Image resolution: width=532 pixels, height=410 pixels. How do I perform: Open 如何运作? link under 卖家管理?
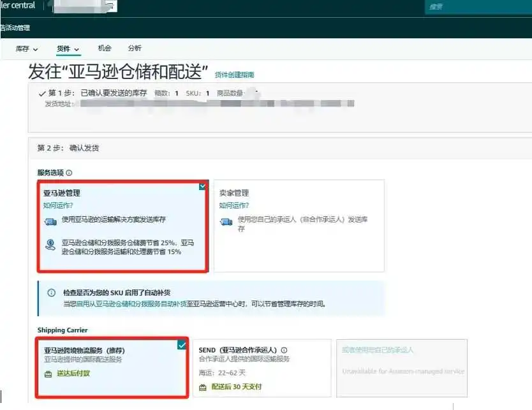233,205
